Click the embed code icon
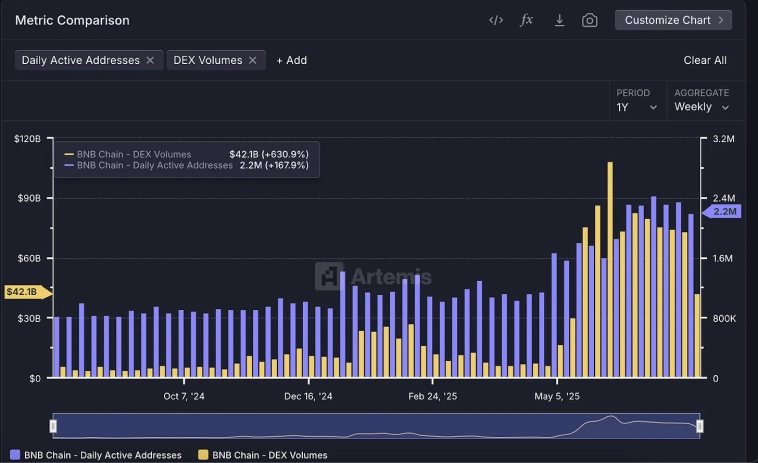The image size is (758, 463). 495,20
